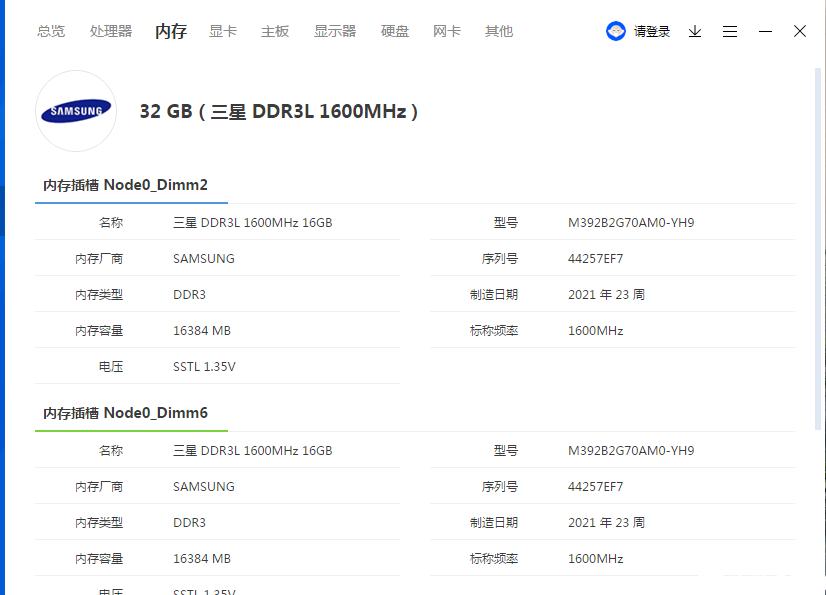Screen dimensions: 826x595
Task: Click the 序列号 label in the Dimm2 section
Action: pyautogui.click(x=499, y=259)
